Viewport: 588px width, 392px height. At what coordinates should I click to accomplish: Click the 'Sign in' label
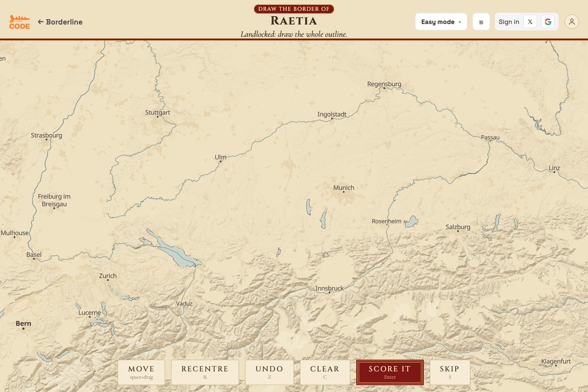pos(509,22)
